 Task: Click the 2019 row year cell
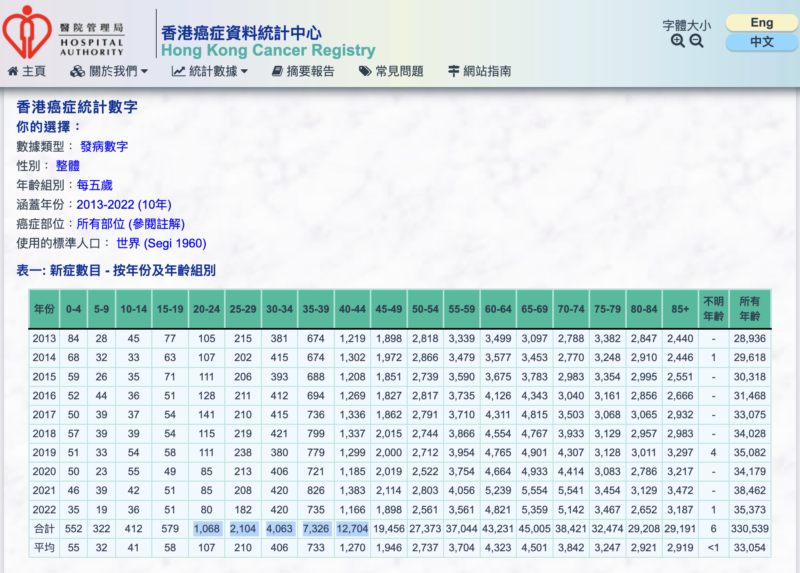click(x=44, y=453)
